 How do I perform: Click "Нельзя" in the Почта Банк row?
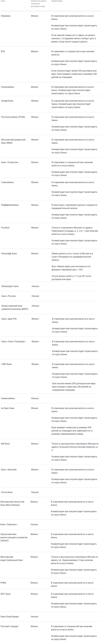click(x=35, y=492)
